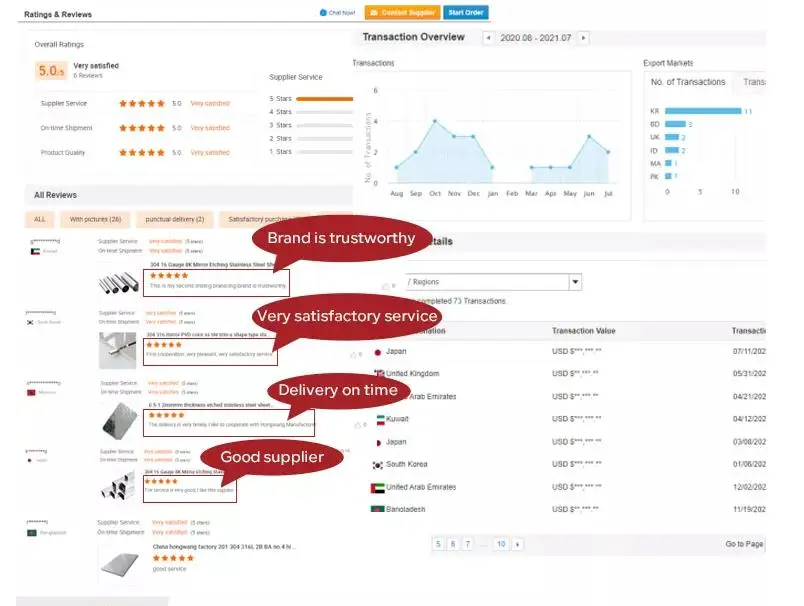Click the thumbs-up icon on second review

pos(353,355)
